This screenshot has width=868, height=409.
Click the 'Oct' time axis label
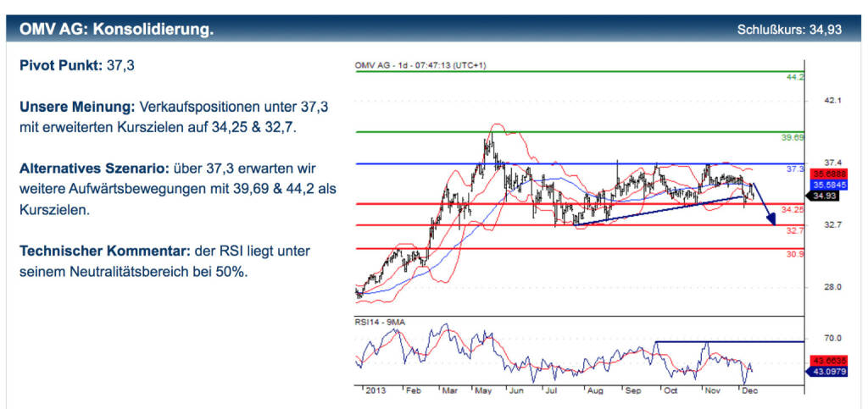pos(670,390)
